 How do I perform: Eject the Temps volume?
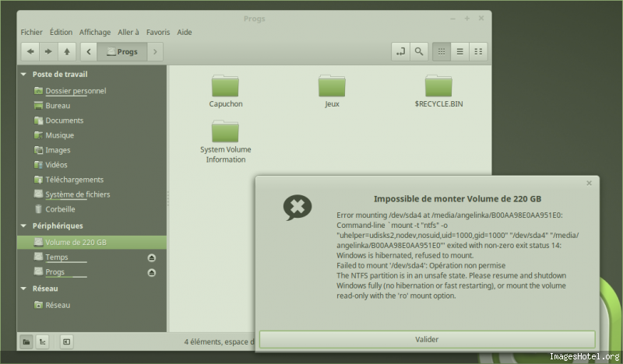pyautogui.click(x=151, y=257)
